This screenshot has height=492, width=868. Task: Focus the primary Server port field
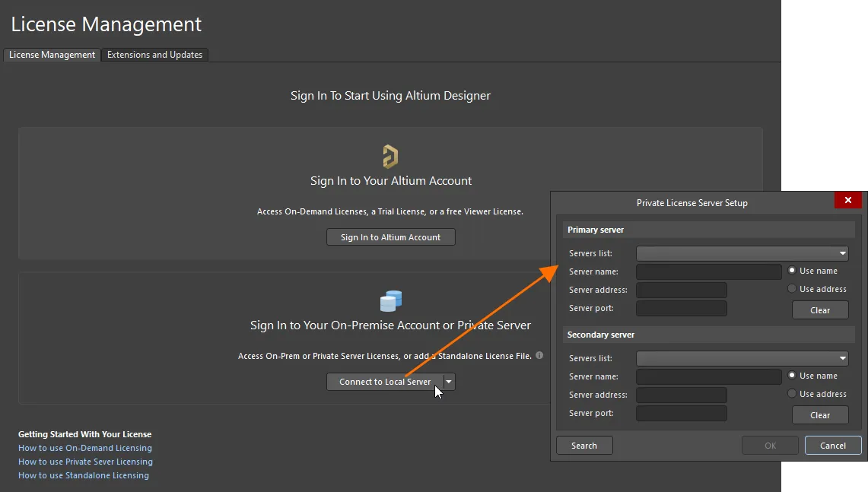click(x=682, y=308)
